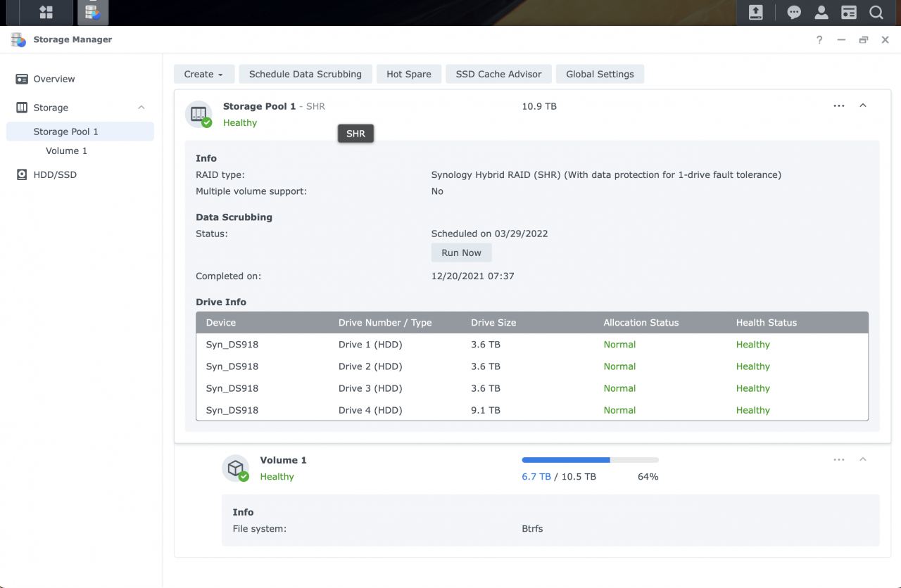The image size is (901, 588).
Task: Select Overview in the sidebar
Action: pos(55,79)
